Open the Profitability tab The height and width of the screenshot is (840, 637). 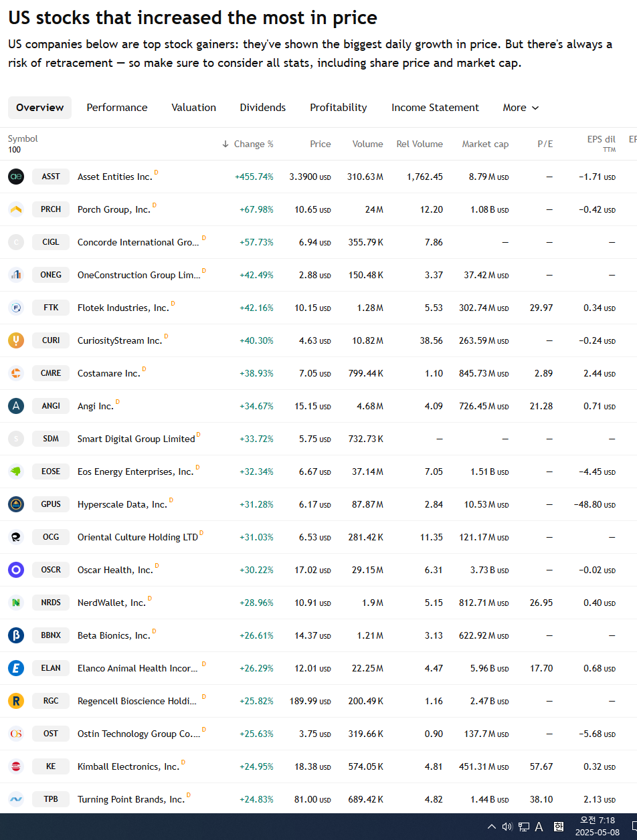[x=339, y=108]
